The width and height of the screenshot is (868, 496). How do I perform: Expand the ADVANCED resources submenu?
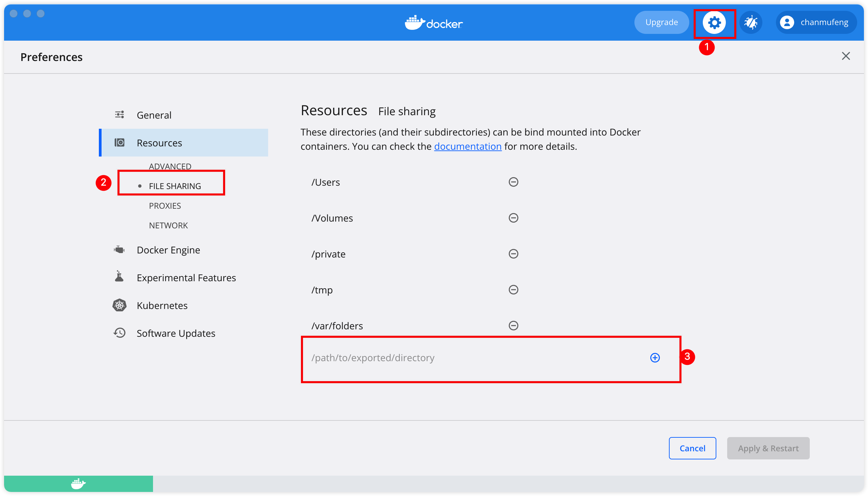[169, 166]
